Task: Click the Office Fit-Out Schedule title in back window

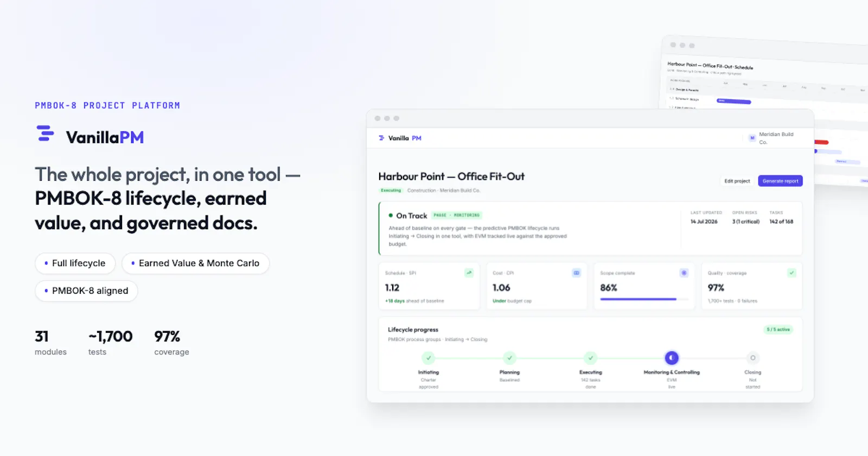Action: [710, 66]
